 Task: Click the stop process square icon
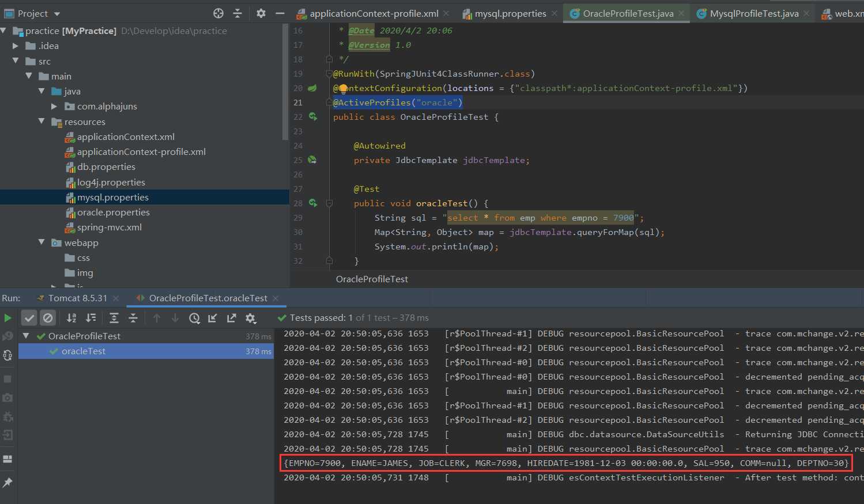[x=7, y=379]
